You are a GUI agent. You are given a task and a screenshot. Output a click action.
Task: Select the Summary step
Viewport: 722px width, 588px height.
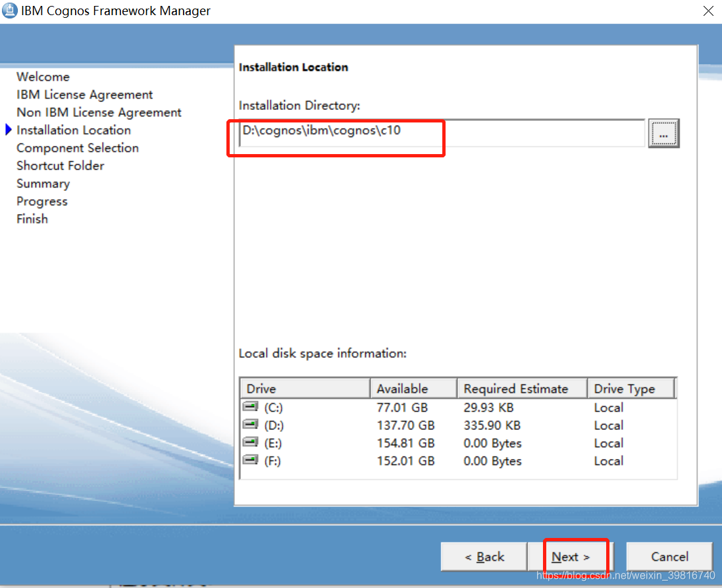43,184
